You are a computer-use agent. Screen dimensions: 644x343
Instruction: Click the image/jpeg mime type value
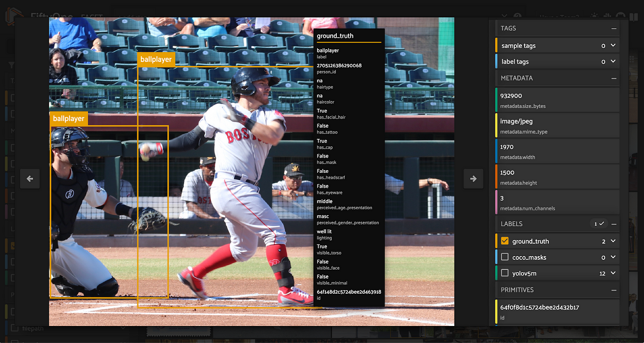517,121
